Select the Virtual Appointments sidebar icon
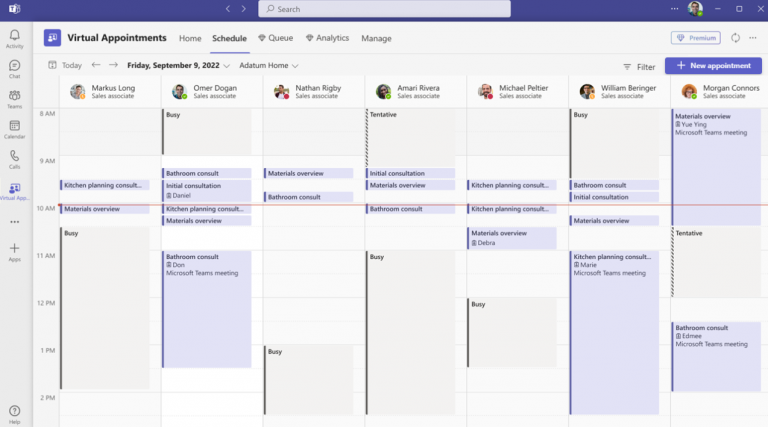Viewport: 768px width, 427px height. (x=15, y=191)
